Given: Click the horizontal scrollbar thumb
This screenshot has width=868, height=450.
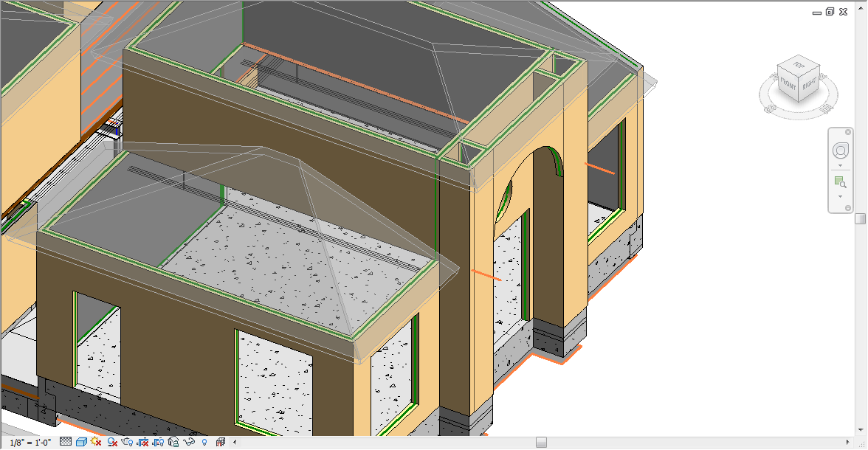Looking at the screenshot, I should click(x=542, y=442).
